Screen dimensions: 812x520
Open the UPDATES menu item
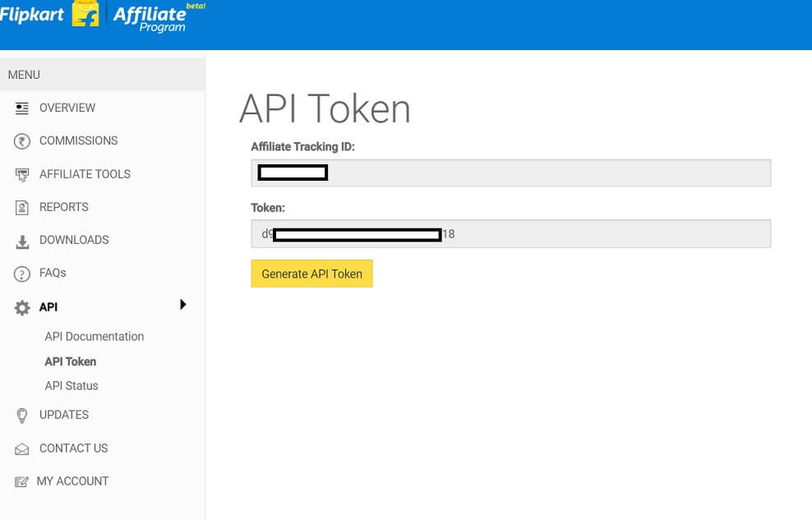[x=64, y=415]
